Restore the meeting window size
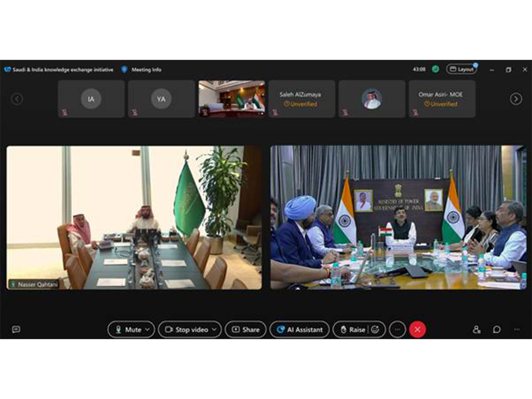This screenshot has width=532, height=399. (x=508, y=69)
